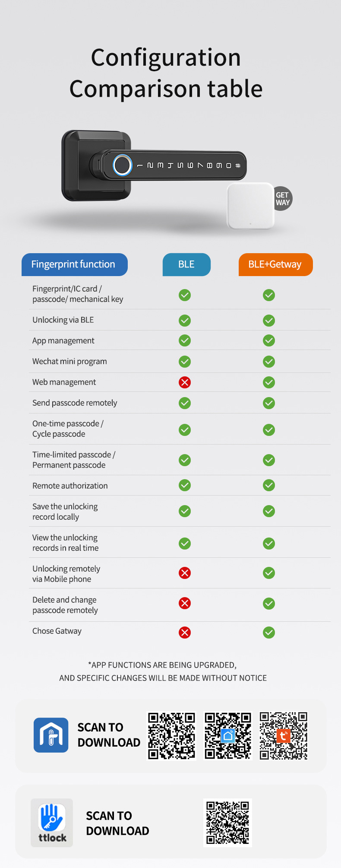
Task: Select the orange BLE+Getway column header
Action: coord(275,264)
